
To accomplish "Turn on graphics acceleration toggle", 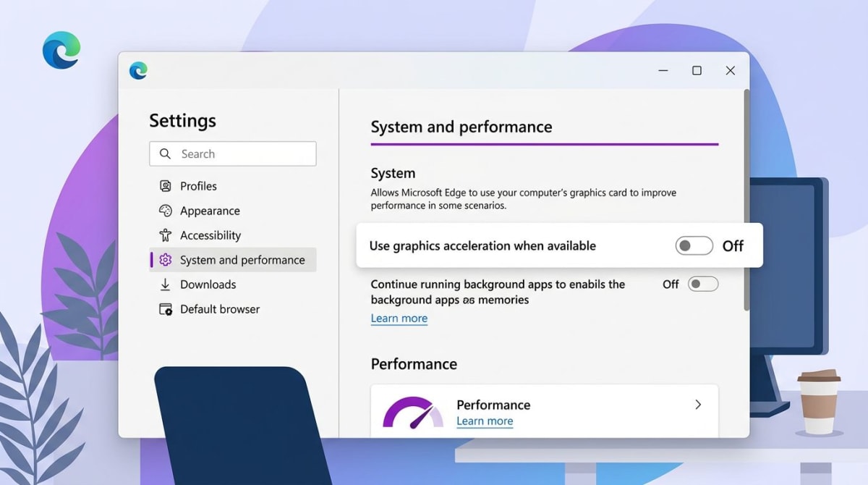I will coord(694,246).
